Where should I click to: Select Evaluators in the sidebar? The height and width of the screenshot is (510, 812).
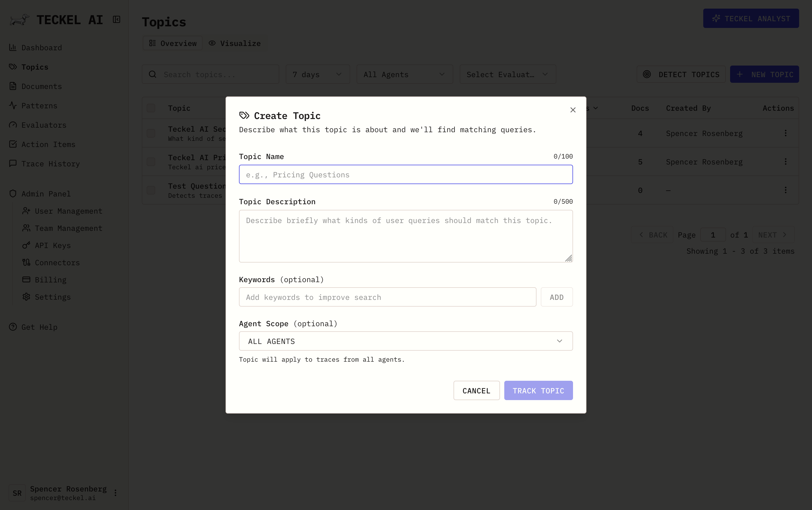click(44, 125)
